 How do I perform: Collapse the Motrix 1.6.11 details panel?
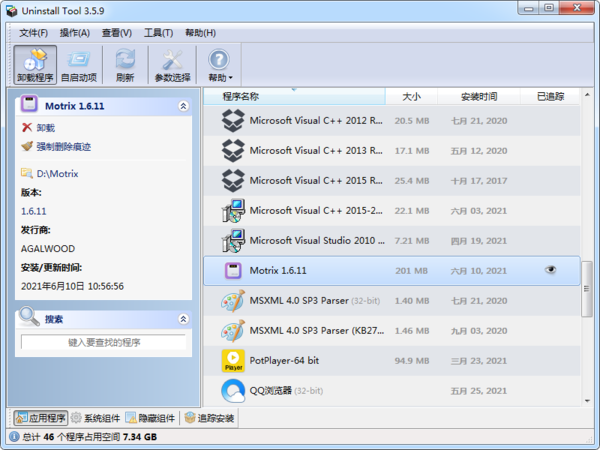click(x=183, y=105)
